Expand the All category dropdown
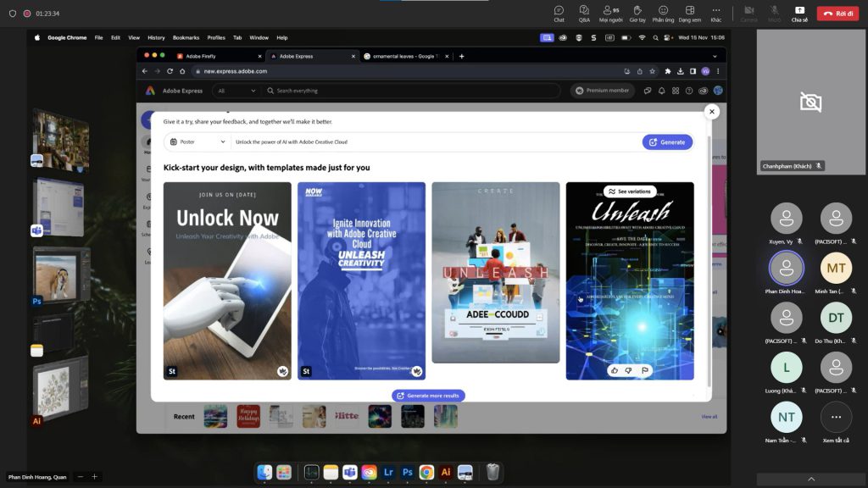This screenshot has height=488, width=868. tap(236, 91)
